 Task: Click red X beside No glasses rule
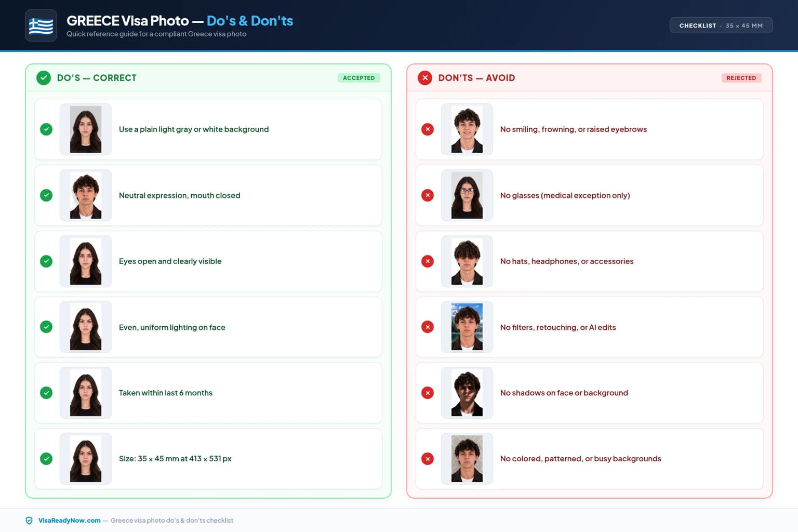pyautogui.click(x=428, y=195)
